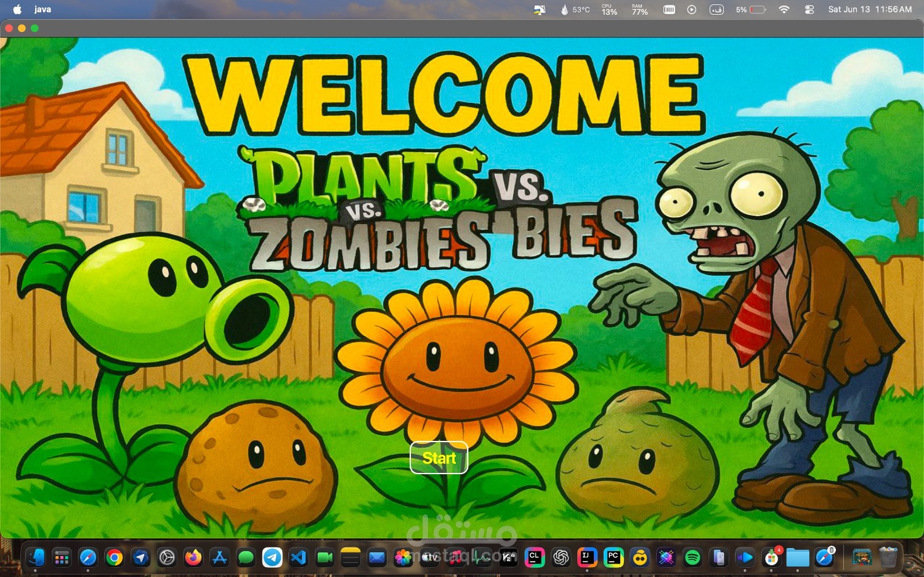Click the memory chip menu bar icon
The width and height of the screenshot is (924, 577).
point(669,9)
